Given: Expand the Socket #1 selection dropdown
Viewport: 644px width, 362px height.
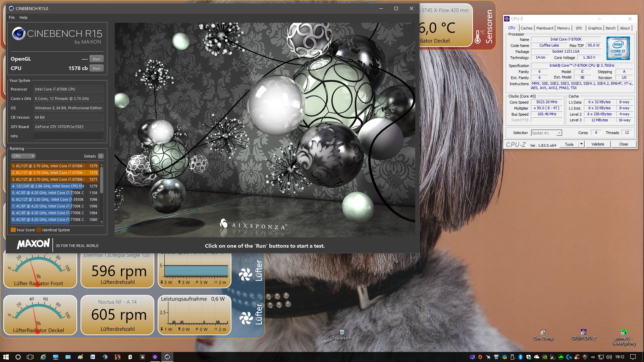Looking at the screenshot, I should [x=559, y=133].
